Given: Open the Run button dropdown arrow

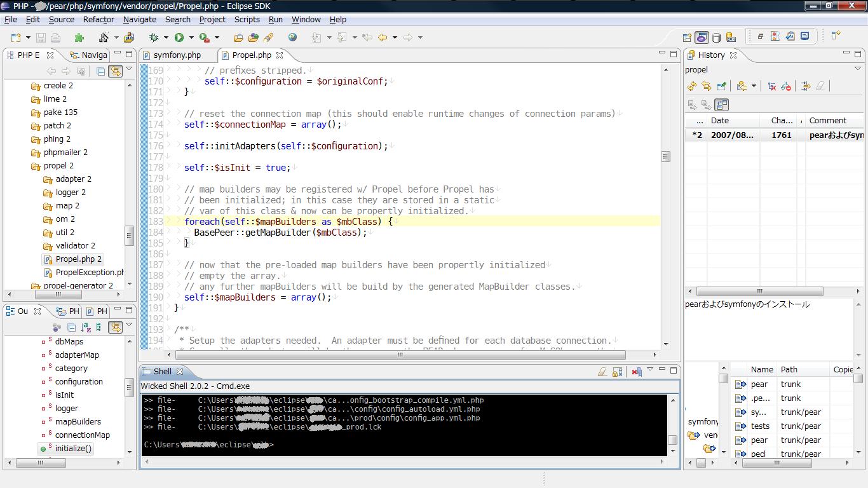Looking at the screenshot, I should [191, 37].
